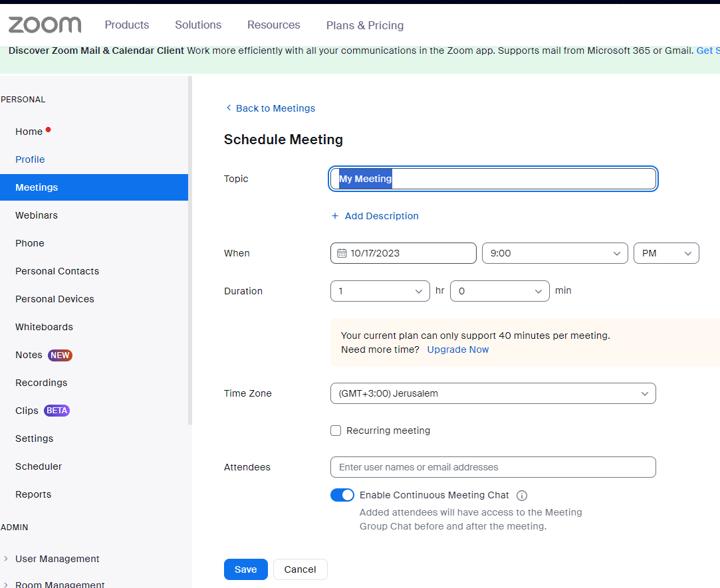Disable the Continuous Meeting Chat toggle
This screenshot has width=720, height=588.
coord(342,495)
